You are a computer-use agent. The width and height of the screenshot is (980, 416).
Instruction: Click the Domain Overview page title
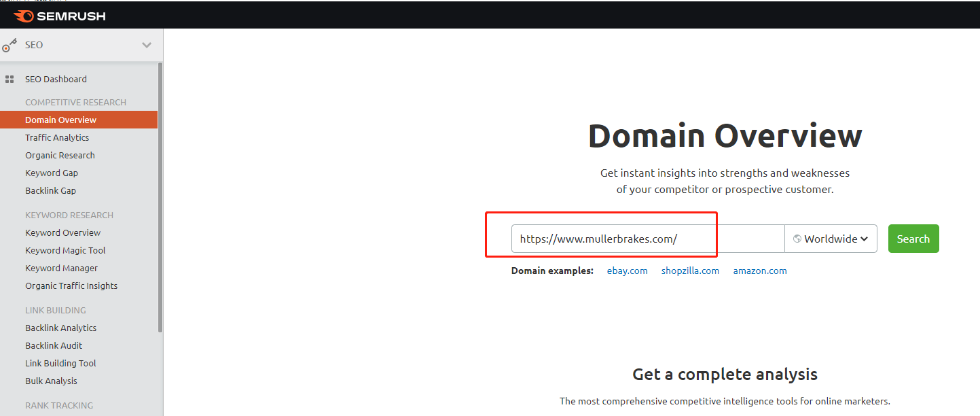725,136
